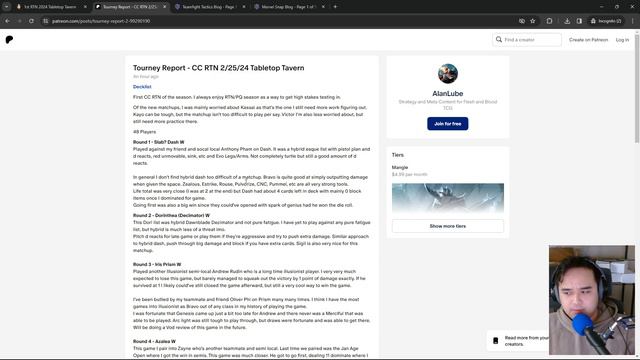This screenshot has height=360, width=640.
Task: Switch to the Marvel Snap Blog tab
Action: [288, 7]
